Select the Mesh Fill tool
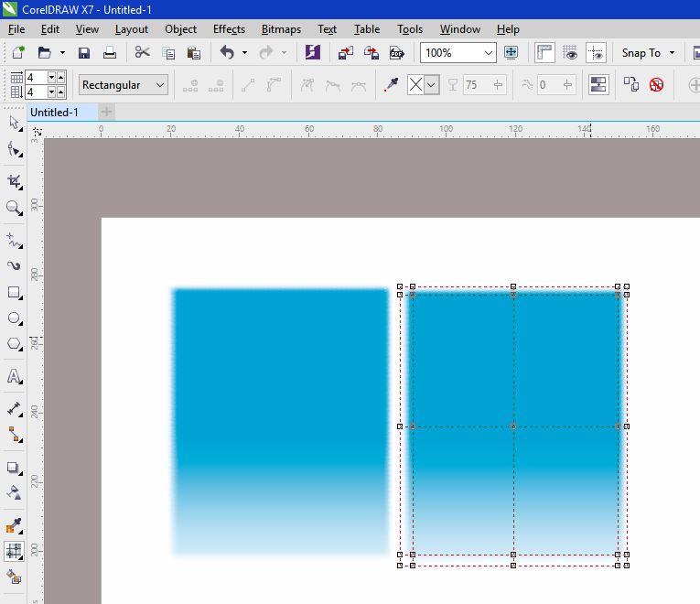This screenshot has height=604, width=700. click(15, 551)
